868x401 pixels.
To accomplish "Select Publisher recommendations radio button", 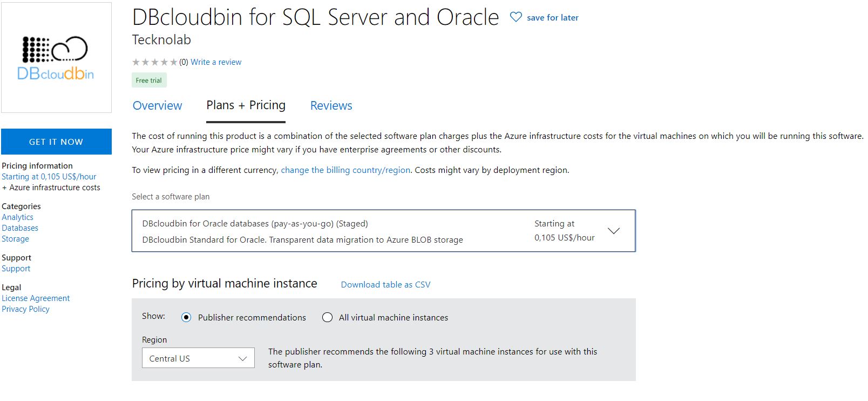I will click(186, 317).
